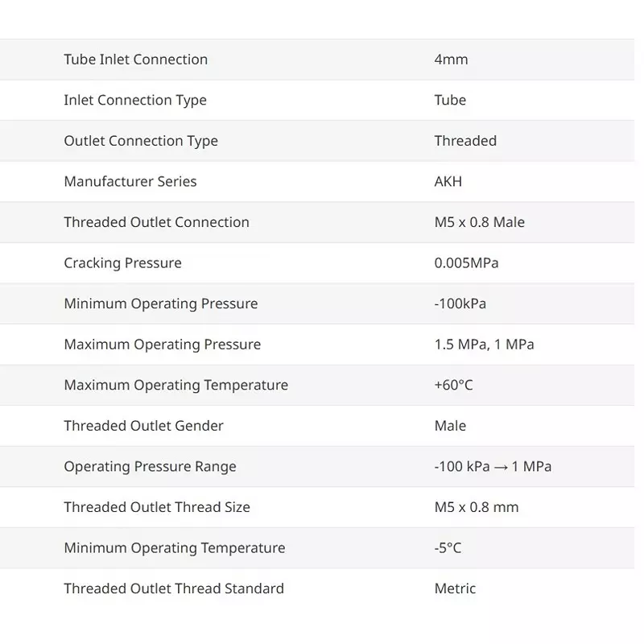Select the Metric thread standard value
The image size is (644, 644).
(455, 588)
